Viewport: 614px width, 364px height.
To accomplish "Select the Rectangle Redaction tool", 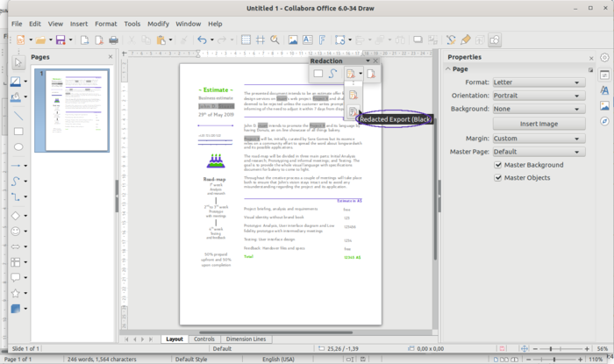I will click(x=318, y=75).
